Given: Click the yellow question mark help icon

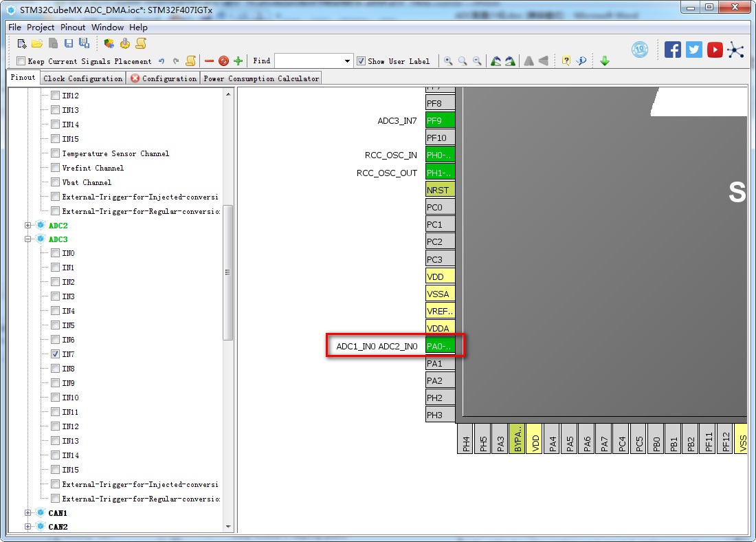Looking at the screenshot, I should (x=566, y=61).
